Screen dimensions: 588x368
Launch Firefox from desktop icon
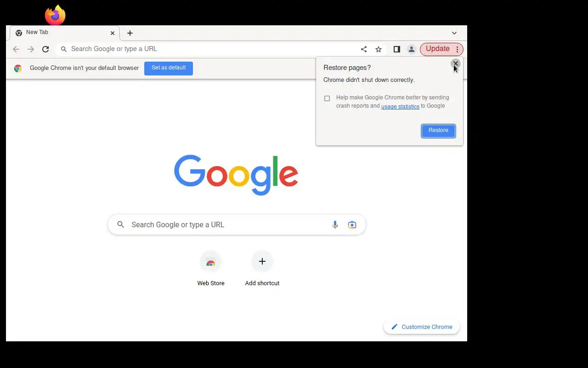point(55,15)
